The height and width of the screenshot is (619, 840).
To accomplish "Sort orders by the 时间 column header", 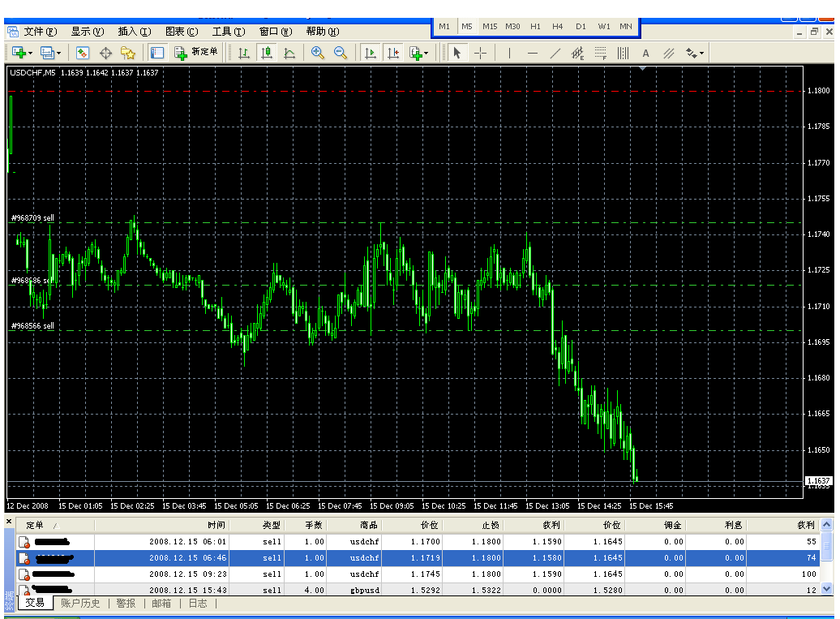I will coord(216,526).
